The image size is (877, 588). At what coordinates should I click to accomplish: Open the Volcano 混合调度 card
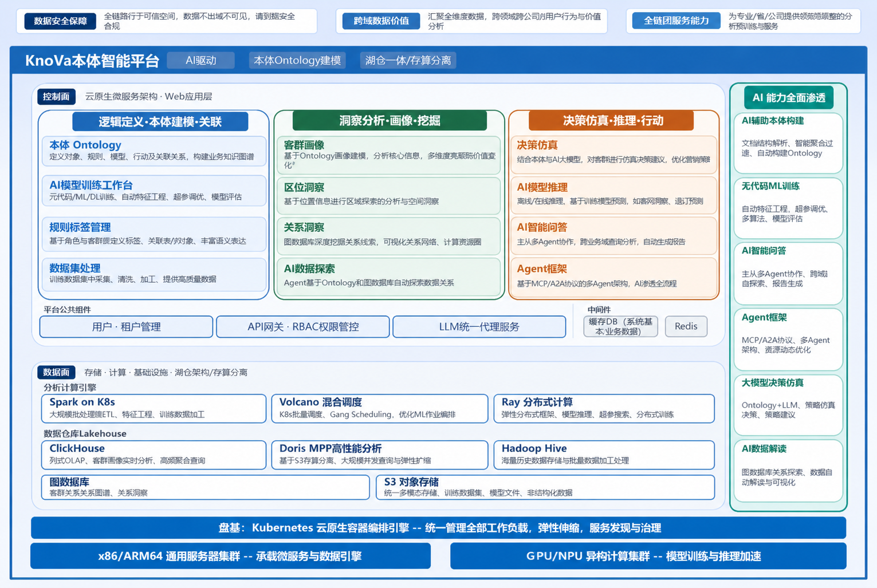380,408
